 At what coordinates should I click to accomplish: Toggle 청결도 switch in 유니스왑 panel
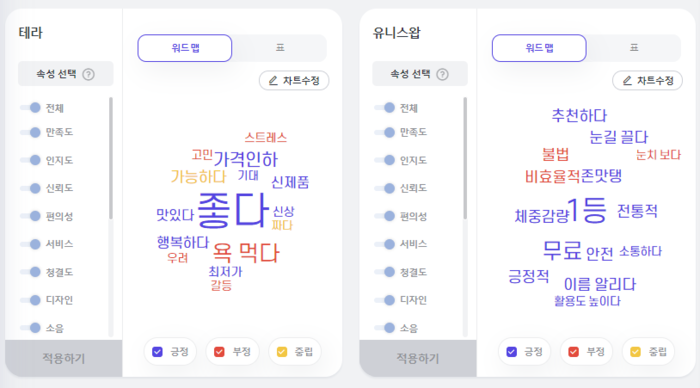click(x=385, y=272)
